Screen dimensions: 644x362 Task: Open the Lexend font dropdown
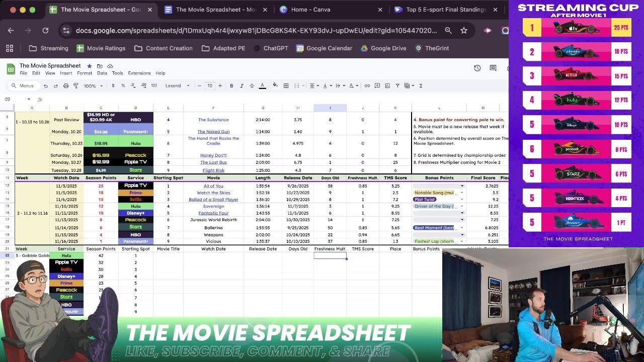point(177,86)
